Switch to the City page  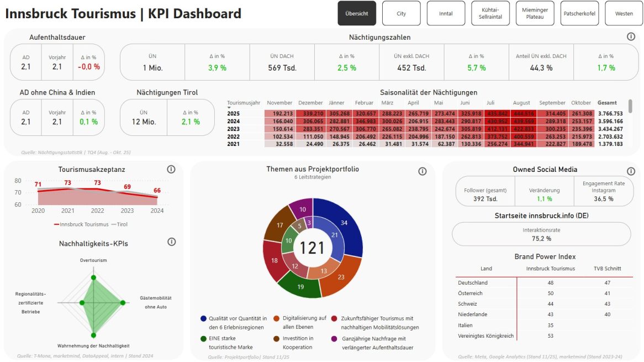[401, 13]
